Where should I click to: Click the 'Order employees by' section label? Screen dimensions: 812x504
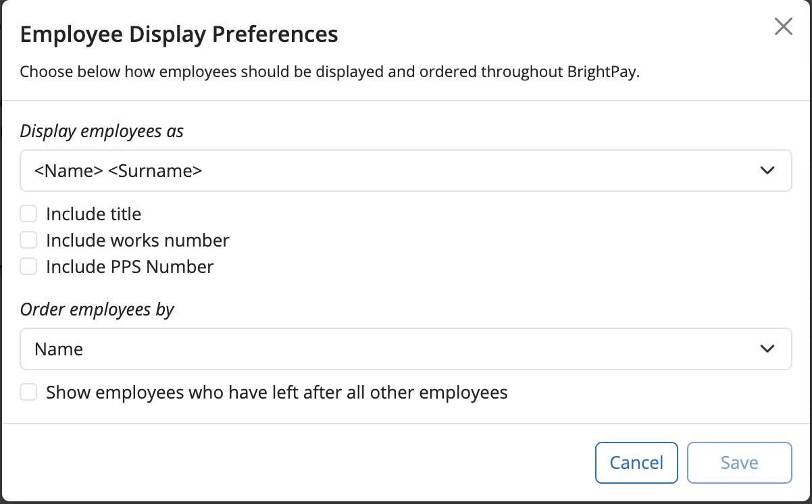pos(97,309)
